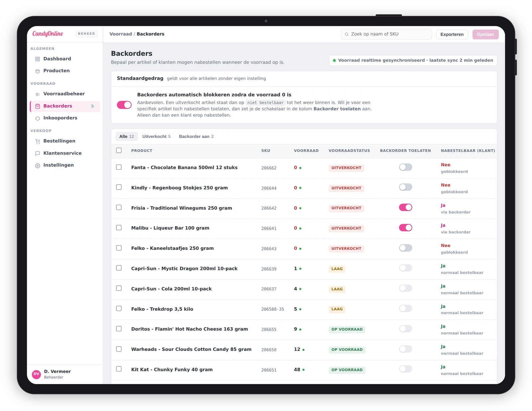Open Bestellingen shopping cart icon
The image size is (532, 411).
pos(38,141)
